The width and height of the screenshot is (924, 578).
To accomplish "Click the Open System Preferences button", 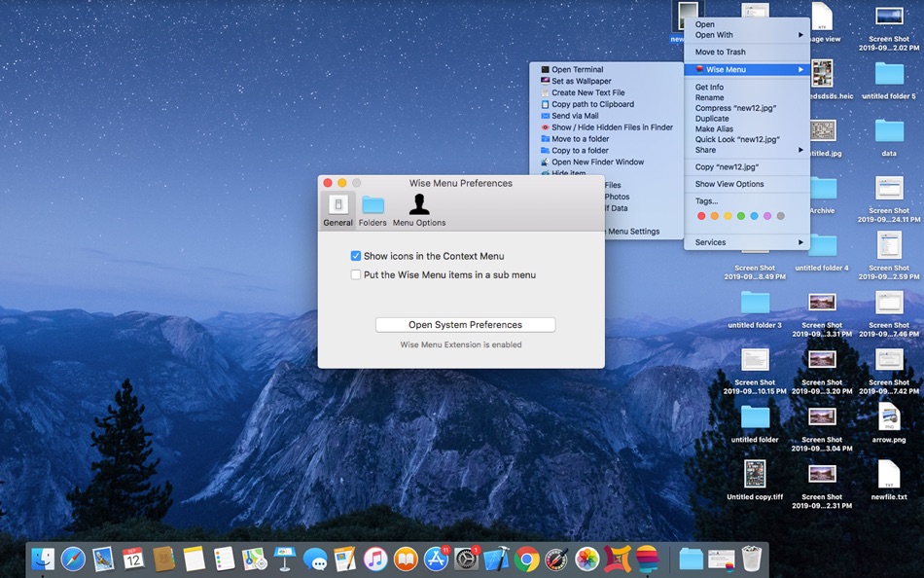I will [x=466, y=325].
